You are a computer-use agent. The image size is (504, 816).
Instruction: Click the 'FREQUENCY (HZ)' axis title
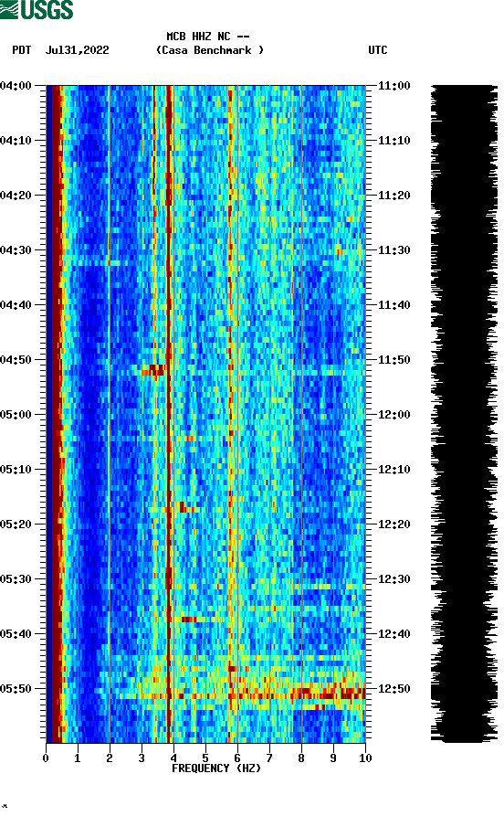pos(215,768)
